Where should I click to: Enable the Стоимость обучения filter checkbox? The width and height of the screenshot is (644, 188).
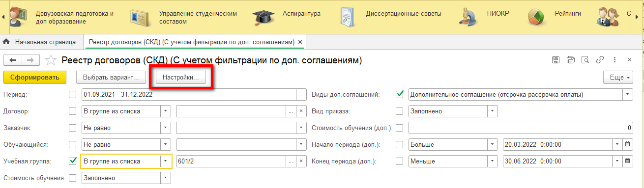(73, 178)
